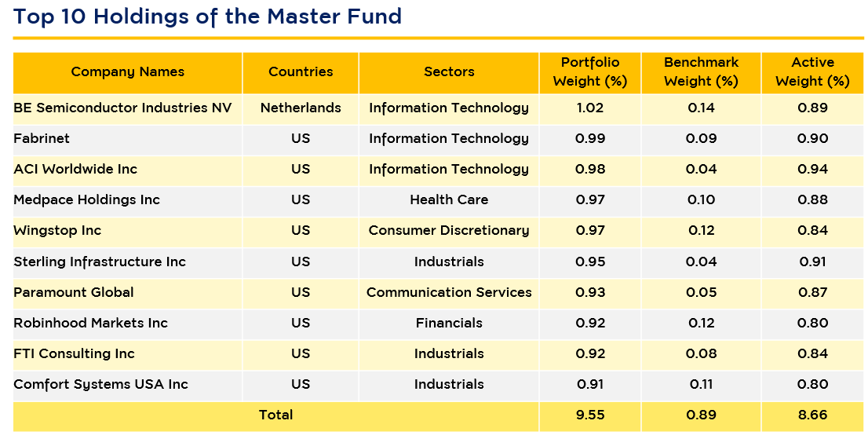Select the total portfolio weight 9.55

point(590,415)
